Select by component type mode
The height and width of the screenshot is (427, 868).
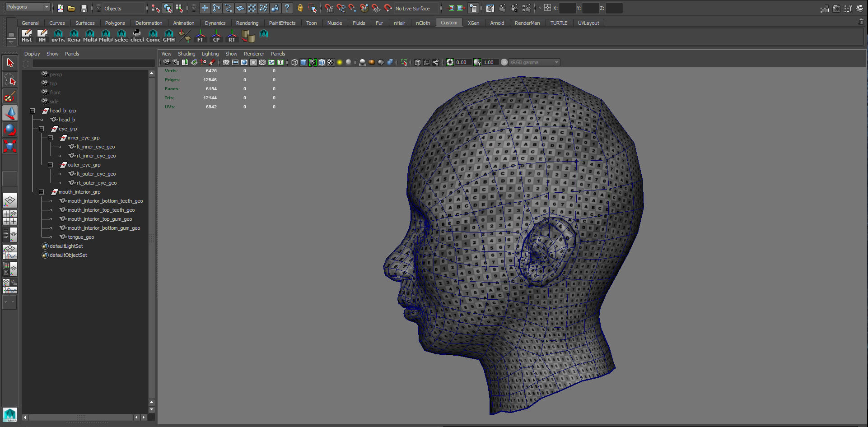[x=179, y=8]
